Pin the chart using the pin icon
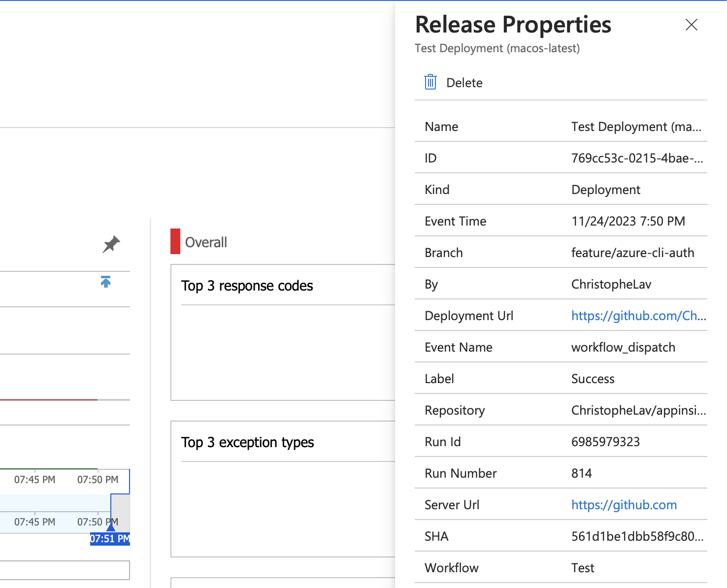 (x=111, y=244)
